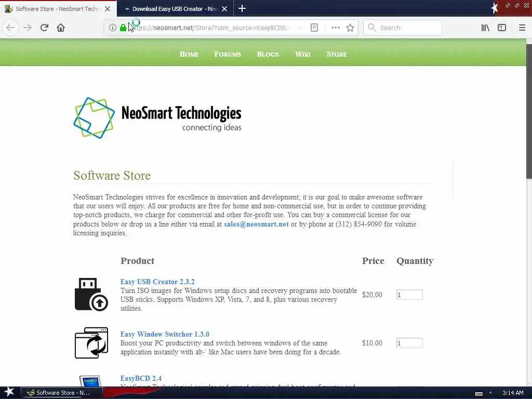
Task: Go forward to the next page
Action: pos(28,28)
